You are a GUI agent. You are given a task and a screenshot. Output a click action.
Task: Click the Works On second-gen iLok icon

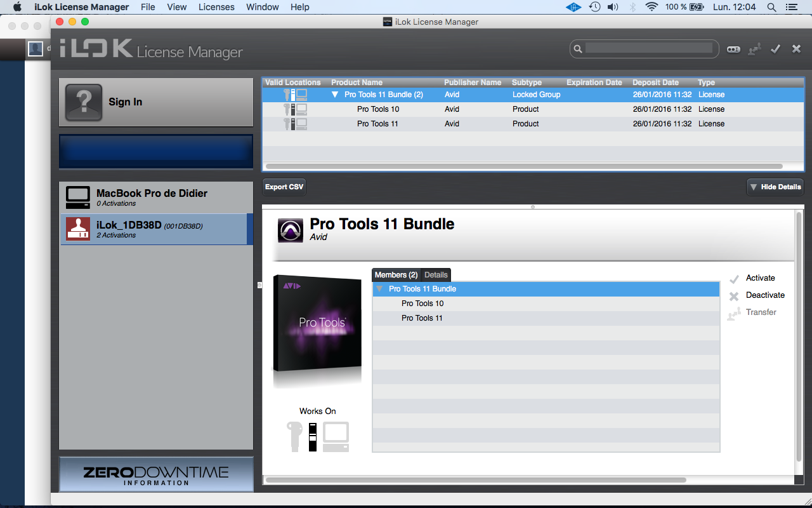pos(313,436)
